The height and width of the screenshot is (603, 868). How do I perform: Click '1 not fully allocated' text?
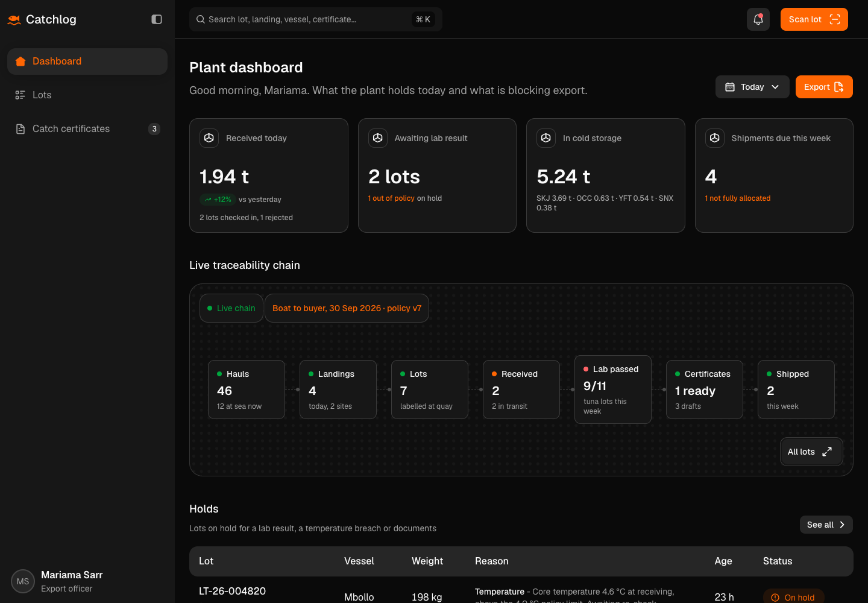(738, 198)
